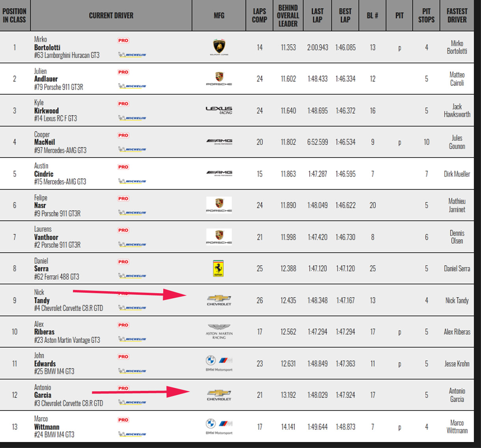This screenshot has width=481, height=448.
Task: Click the Pit Stops column header
Action: point(426,15)
